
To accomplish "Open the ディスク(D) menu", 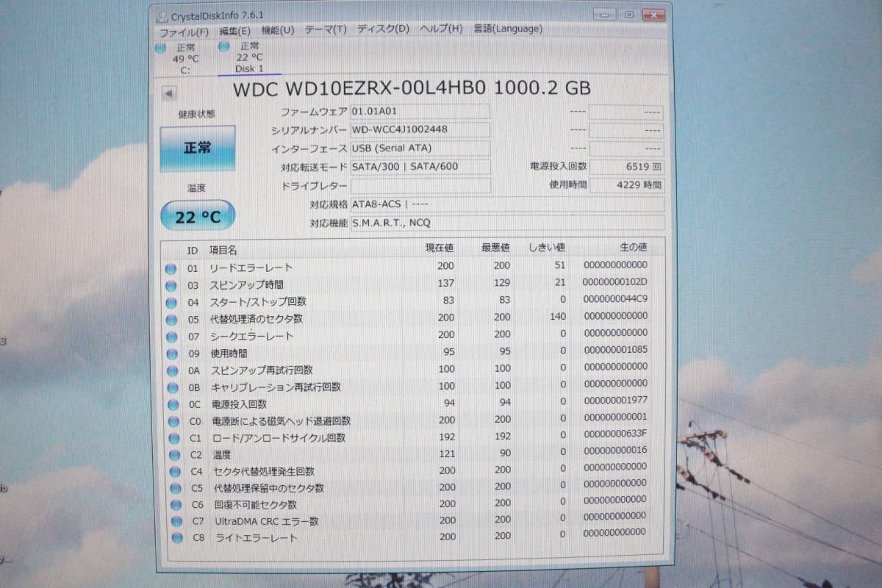I will [383, 29].
